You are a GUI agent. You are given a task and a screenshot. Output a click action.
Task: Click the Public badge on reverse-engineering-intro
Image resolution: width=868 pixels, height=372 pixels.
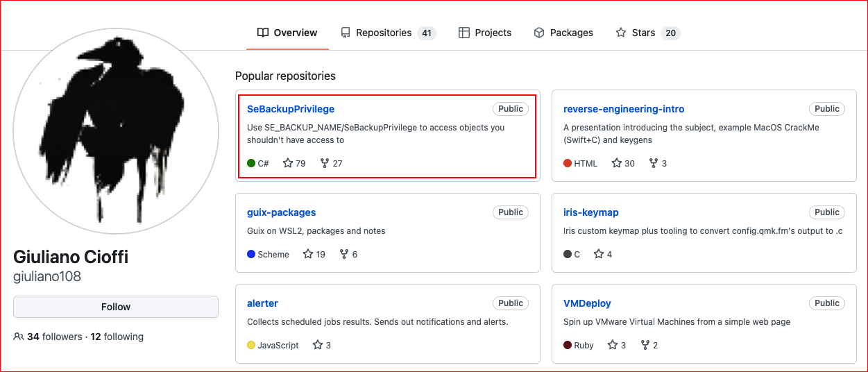point(827,109)
